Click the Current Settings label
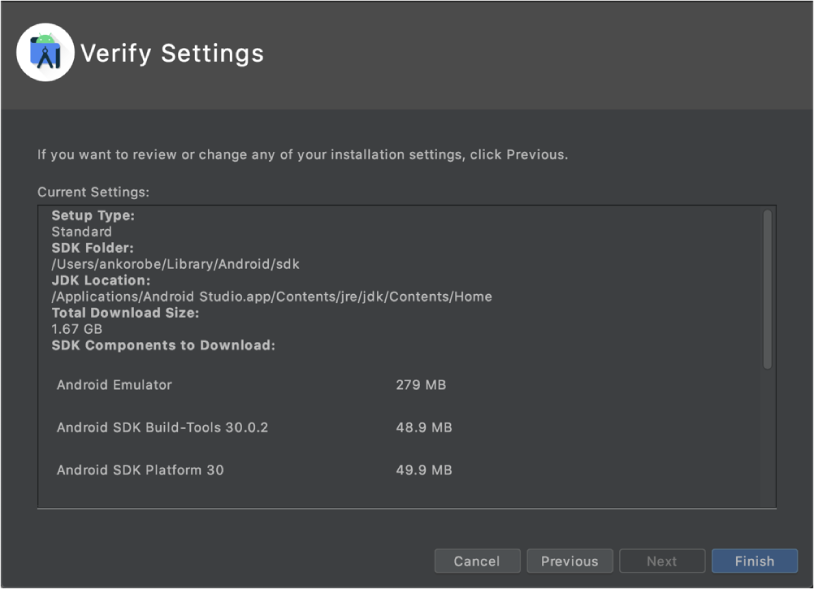Screen dimensions: 814x589 tap(93, 192)
